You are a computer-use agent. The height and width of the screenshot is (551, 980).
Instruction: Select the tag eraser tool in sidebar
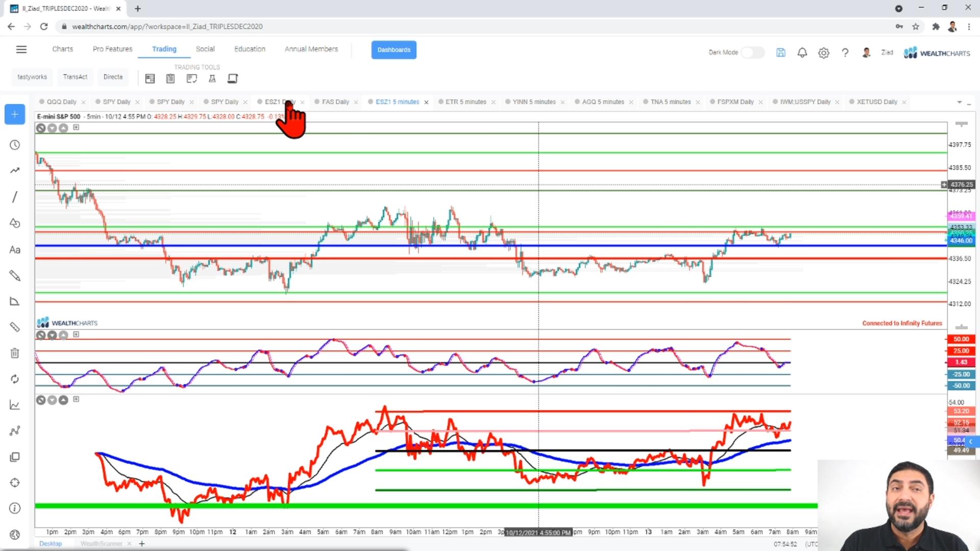click(15, 327)
